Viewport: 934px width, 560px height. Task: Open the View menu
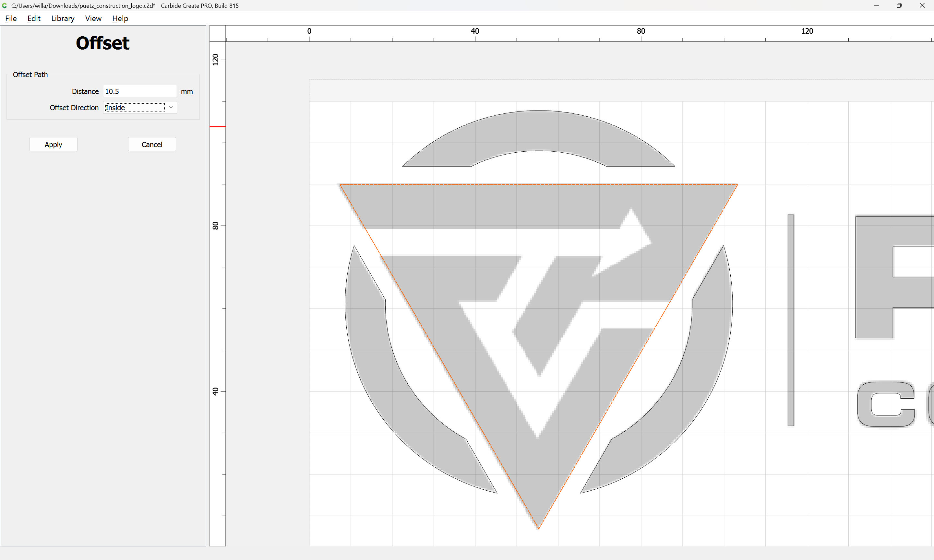(x=93, y=18)
